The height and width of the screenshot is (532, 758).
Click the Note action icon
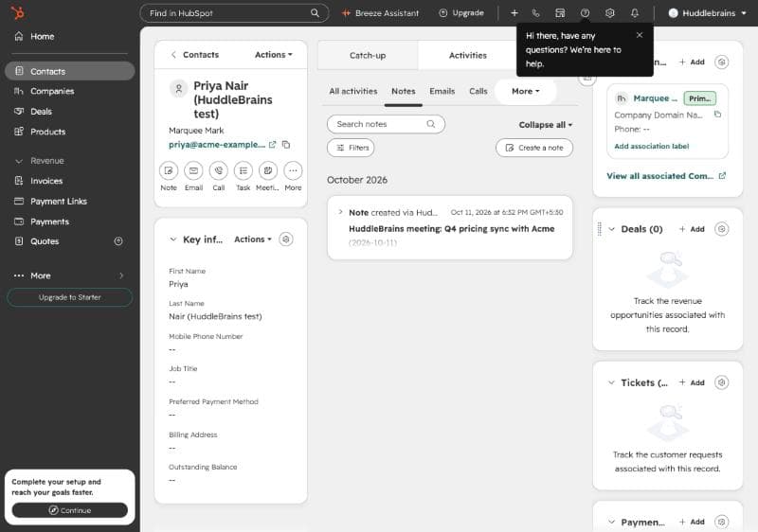tap(169, 170)
